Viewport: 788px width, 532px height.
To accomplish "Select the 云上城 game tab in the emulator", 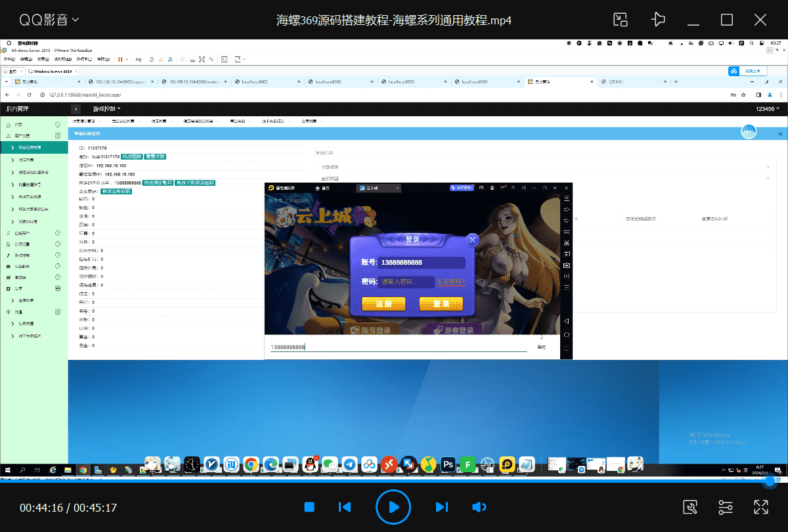I will click(x=376, y=188).
